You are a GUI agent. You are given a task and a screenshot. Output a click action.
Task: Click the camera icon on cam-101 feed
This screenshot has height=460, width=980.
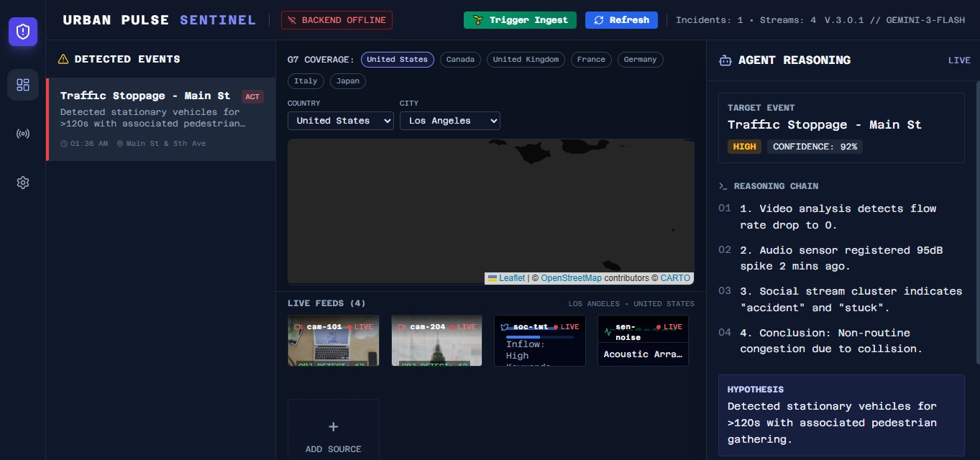pyautogui.click(x=299, y=327)
